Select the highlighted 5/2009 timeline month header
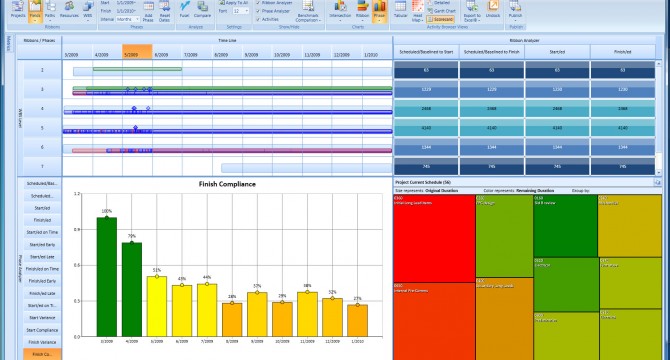This screenshot has width=670, height=360. 137,52
